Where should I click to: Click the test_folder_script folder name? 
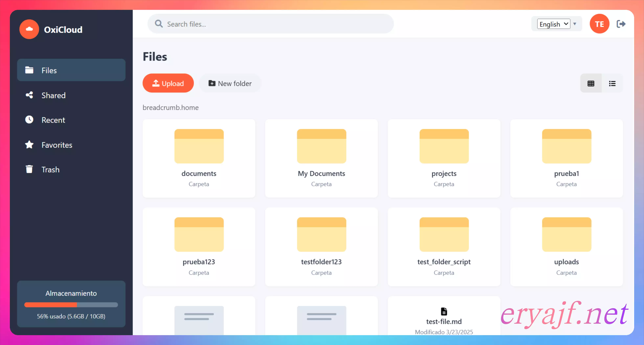coord(444,262)
